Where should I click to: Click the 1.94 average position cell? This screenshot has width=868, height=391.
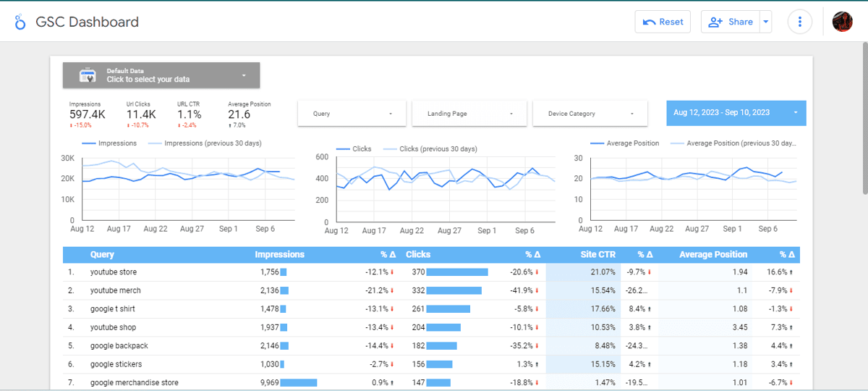pyautogui.click(x=740, y=272)
